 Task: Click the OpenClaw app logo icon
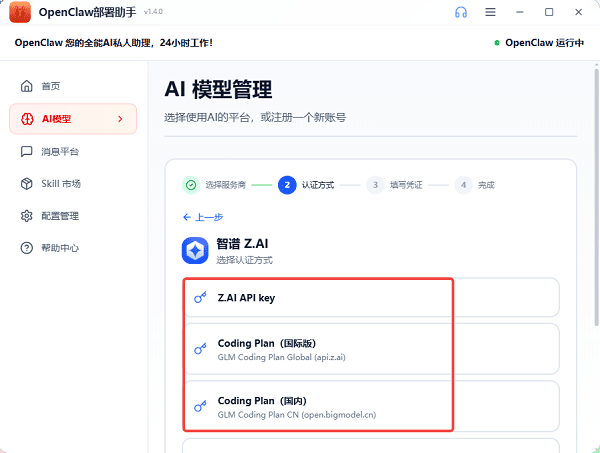[20, 12]
